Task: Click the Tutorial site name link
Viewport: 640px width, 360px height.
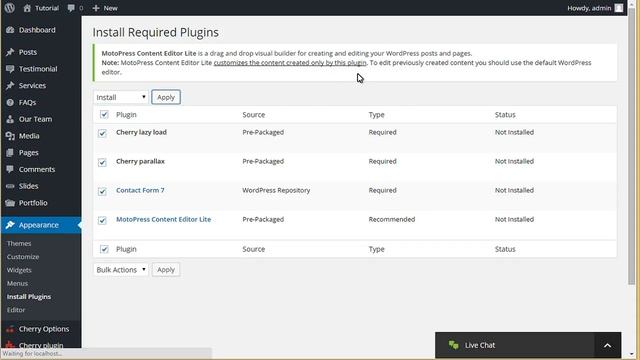Action: tap(47, 8)
